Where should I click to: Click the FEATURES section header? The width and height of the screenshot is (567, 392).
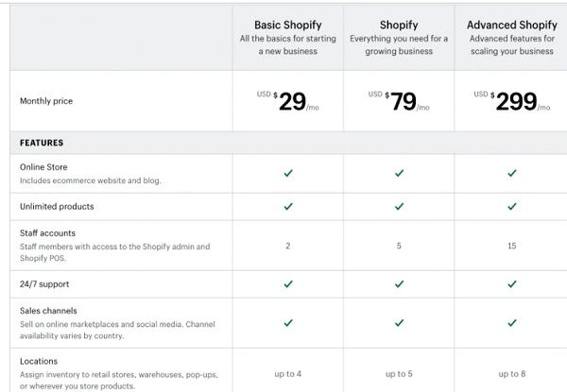(x=42, y=143)
